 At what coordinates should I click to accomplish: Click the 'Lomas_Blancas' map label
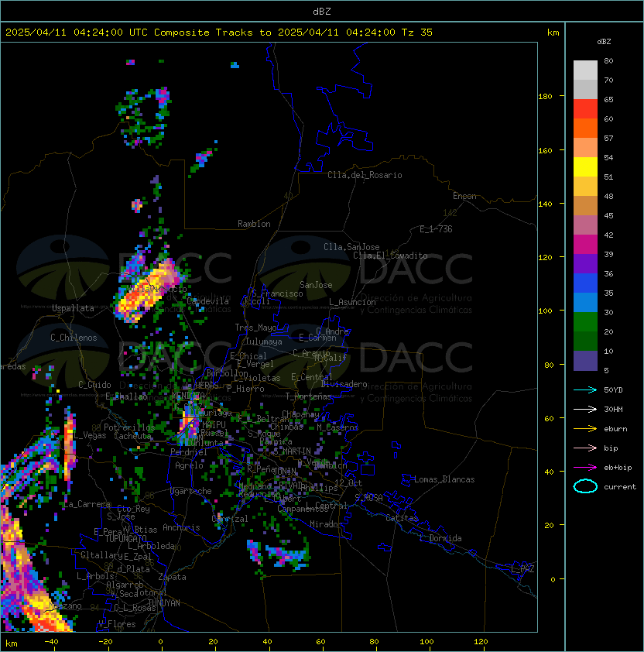click(x=444, y=479)
